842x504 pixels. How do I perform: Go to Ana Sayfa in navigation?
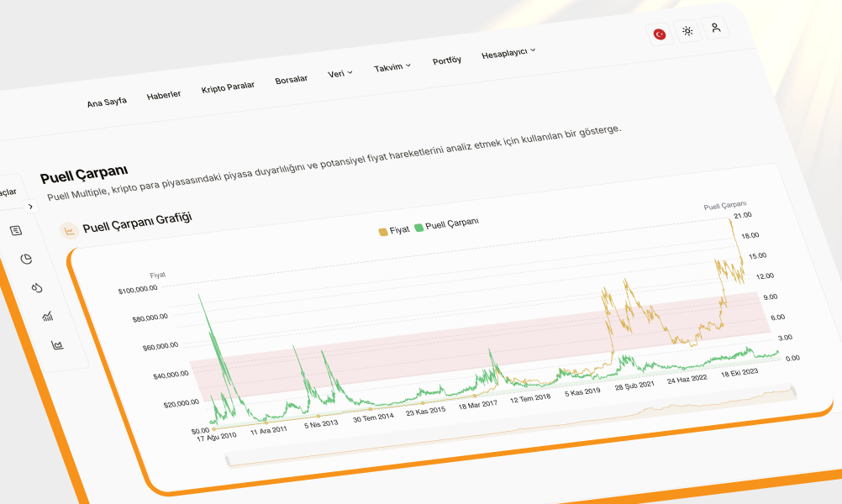pos(107,102)
